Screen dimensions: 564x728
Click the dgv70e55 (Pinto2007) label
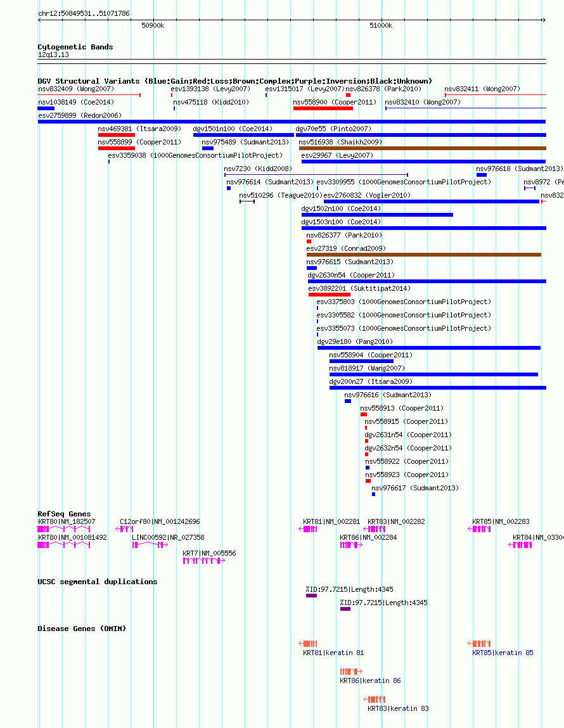click(333, 129)
